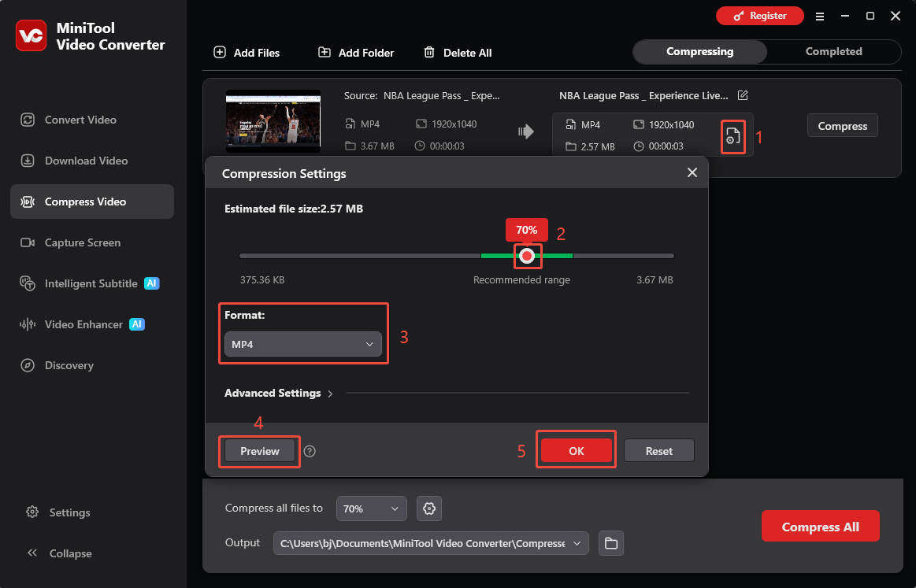Click the Register button
Viewport: 916px width, 588px height.
click(x=760, y=16)
